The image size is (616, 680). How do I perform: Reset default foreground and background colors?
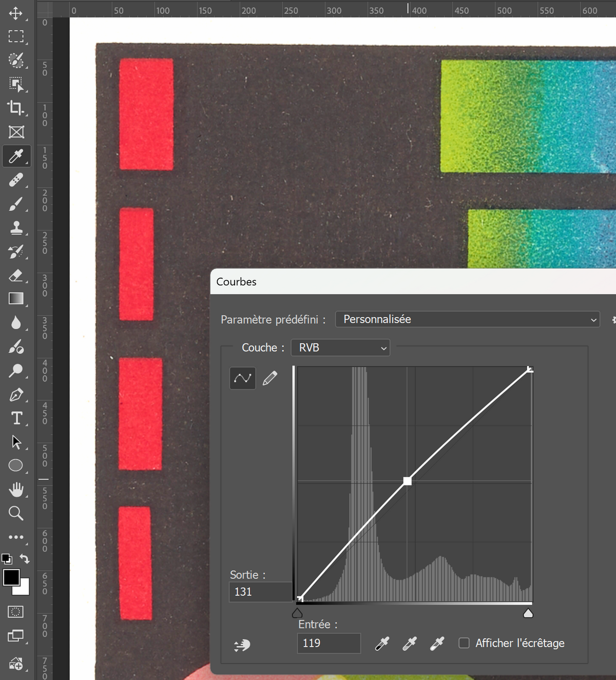point(7,558)
